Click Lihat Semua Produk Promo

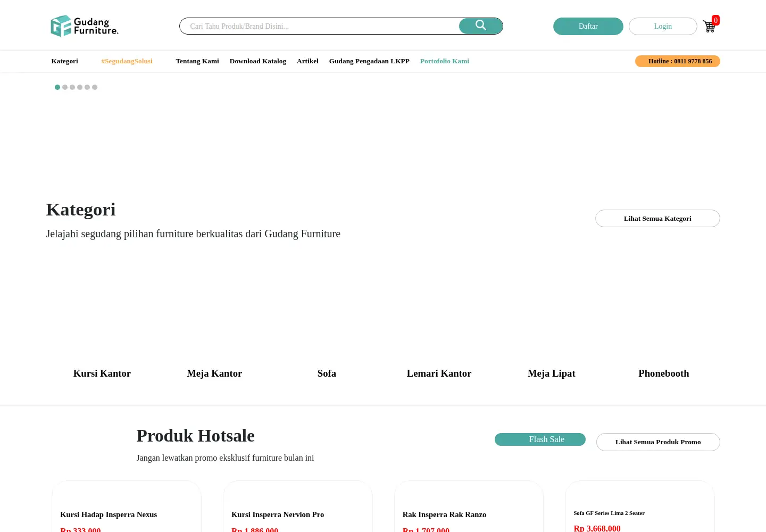(x=658, y=442)
